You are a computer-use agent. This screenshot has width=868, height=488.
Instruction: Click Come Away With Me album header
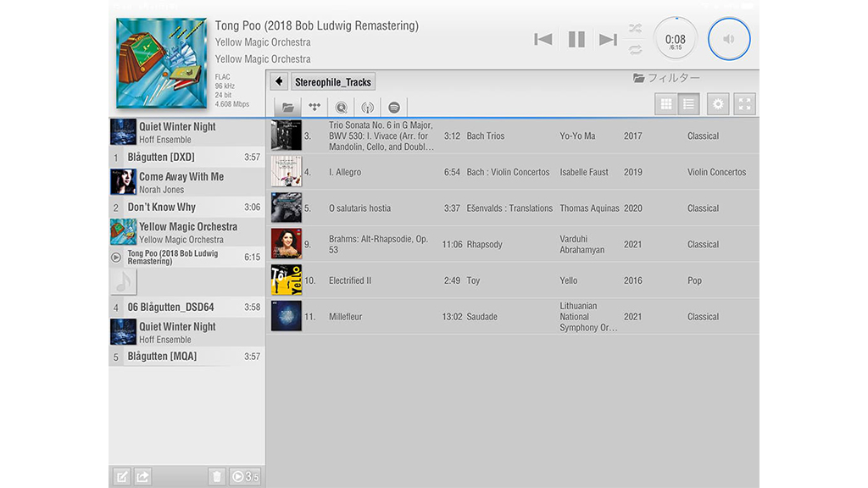click(187, 182)
